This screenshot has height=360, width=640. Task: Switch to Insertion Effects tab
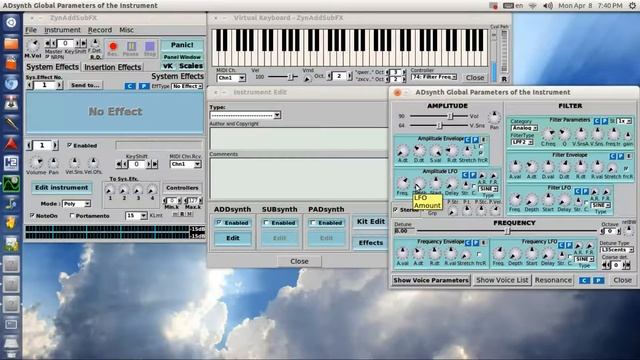coord(113,67)
